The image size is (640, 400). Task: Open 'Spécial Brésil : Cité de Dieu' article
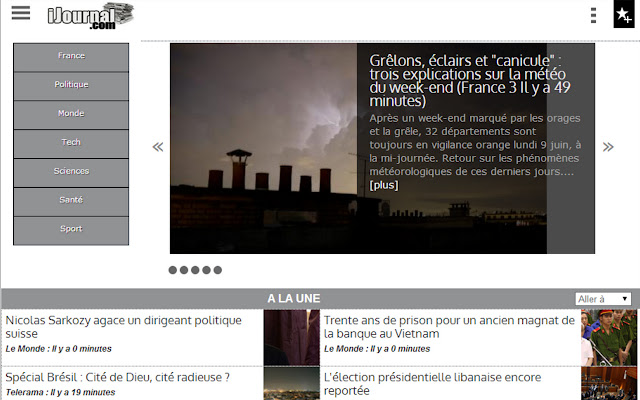[118, 377]
